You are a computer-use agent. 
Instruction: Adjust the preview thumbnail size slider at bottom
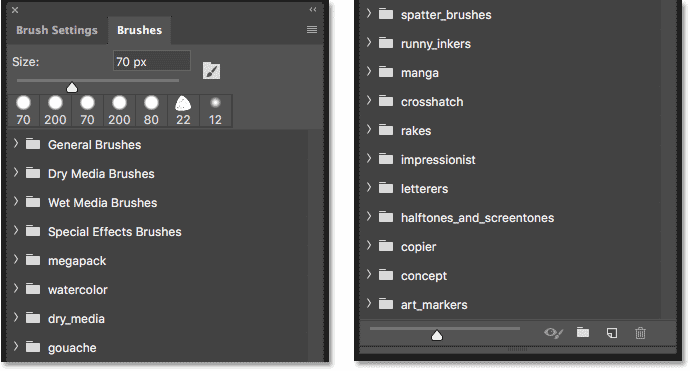[437, 336]
